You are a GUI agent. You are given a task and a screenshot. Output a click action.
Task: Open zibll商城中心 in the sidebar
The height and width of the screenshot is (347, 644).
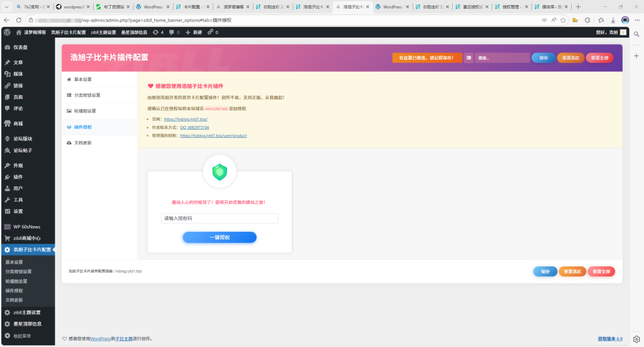(26, 238)
